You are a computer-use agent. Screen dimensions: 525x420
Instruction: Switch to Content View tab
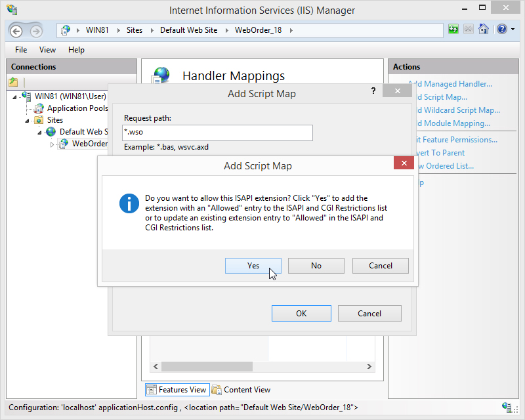click(241, 390)
